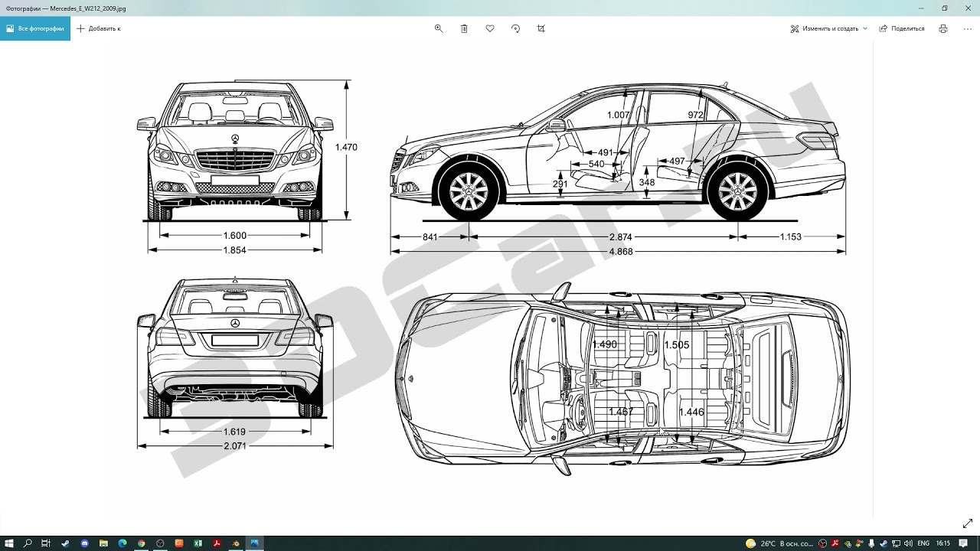This screenshot has width=980, height=551.
Task: Click the zoom magnifier icon
Action: click(x=439, y=28)
